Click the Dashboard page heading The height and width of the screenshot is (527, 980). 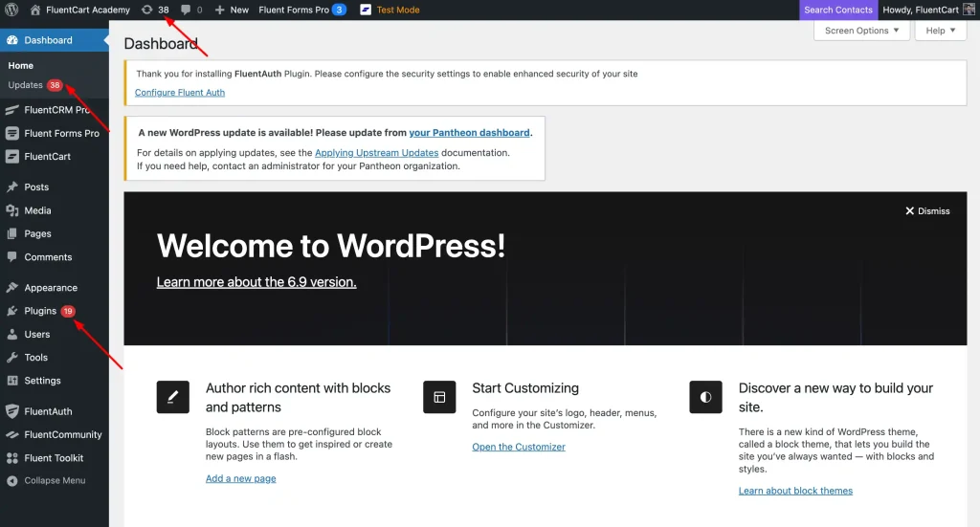tap(161, 44)
